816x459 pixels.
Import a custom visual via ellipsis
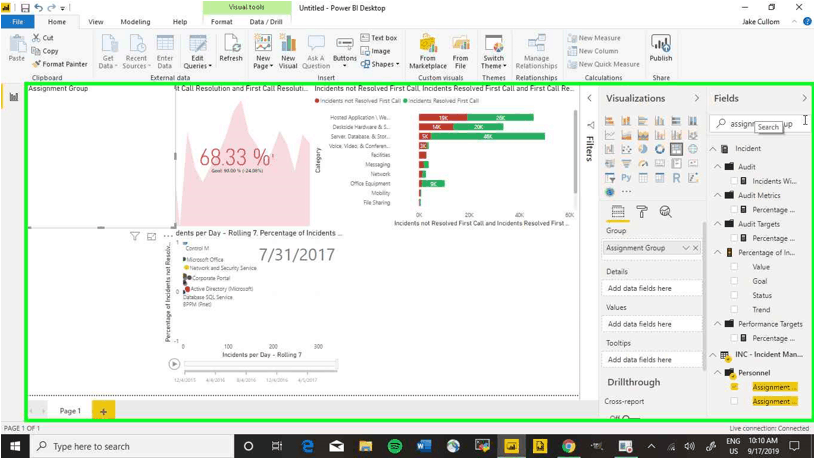tap(627, 192)
